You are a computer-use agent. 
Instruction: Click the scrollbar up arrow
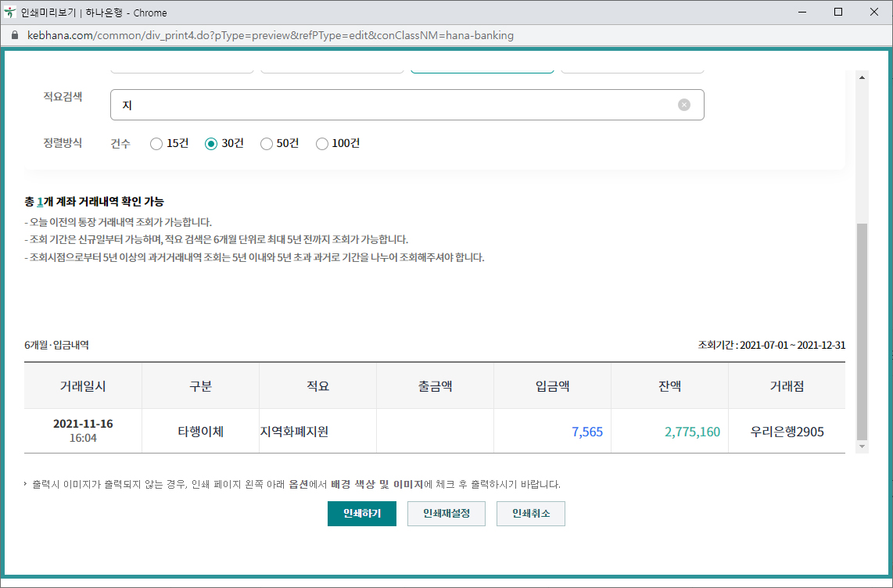tap(863, 77)
